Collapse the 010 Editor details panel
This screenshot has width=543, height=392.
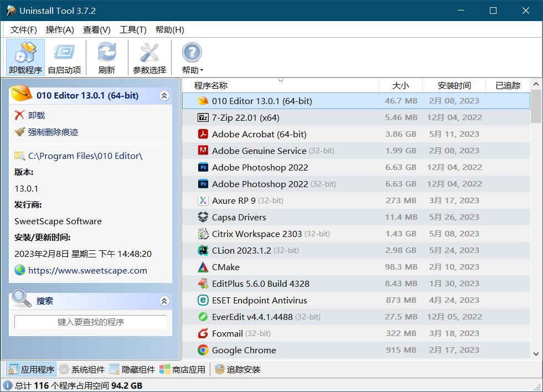pos(164,96)
